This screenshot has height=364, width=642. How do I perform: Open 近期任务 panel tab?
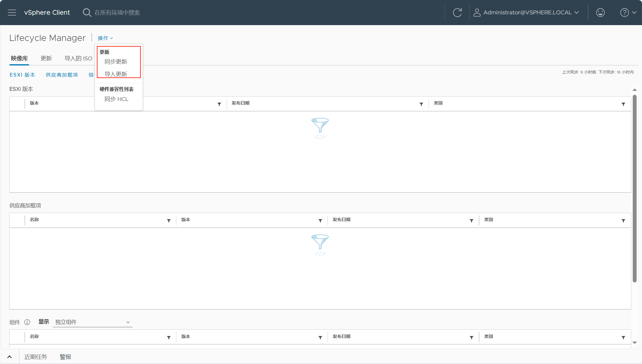click(36, 357)
